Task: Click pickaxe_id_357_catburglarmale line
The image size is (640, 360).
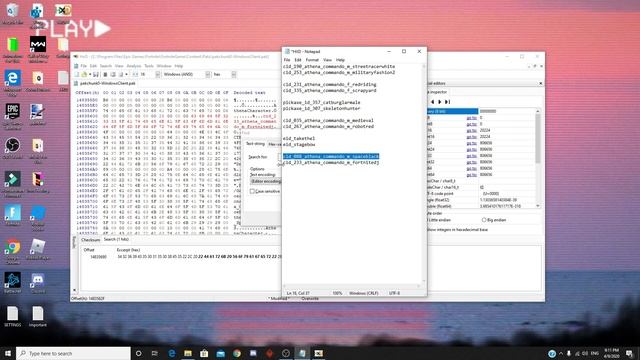Action: click(x=322, y=102)
